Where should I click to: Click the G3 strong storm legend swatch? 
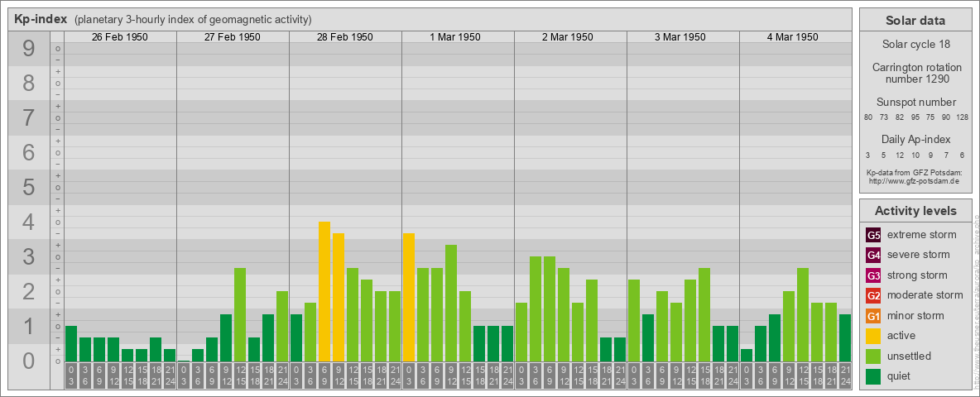pyautogui.click(x=873, y=275)
